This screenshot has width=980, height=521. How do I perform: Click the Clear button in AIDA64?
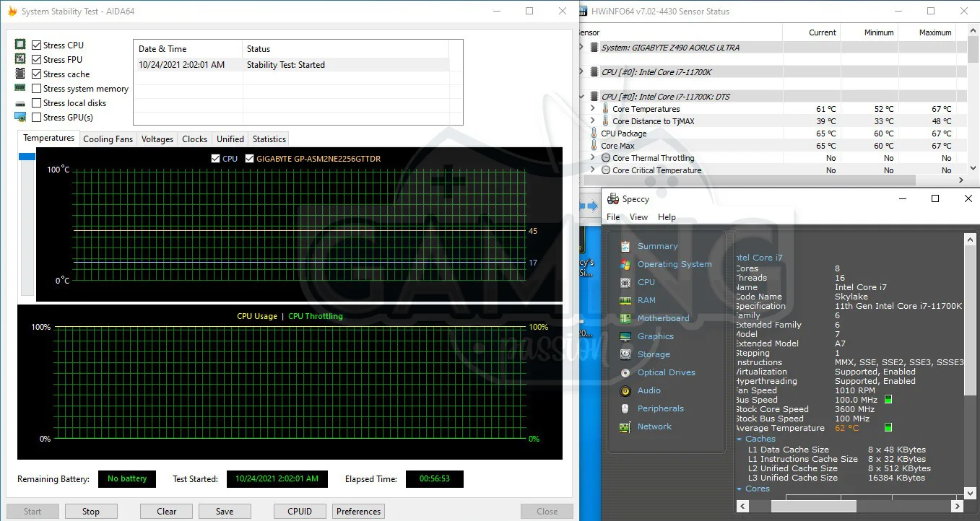[x=167, y=512]
